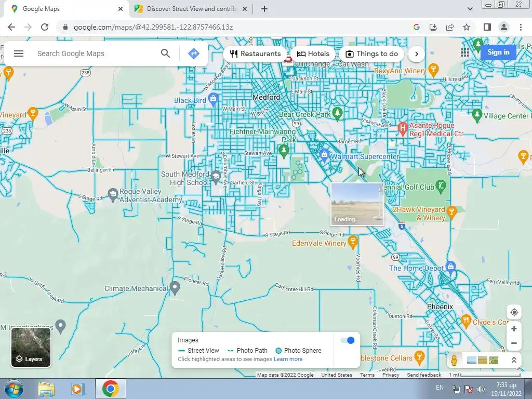
Task: Open File Explorer from the taskbar
Action: tap(46, 389)
